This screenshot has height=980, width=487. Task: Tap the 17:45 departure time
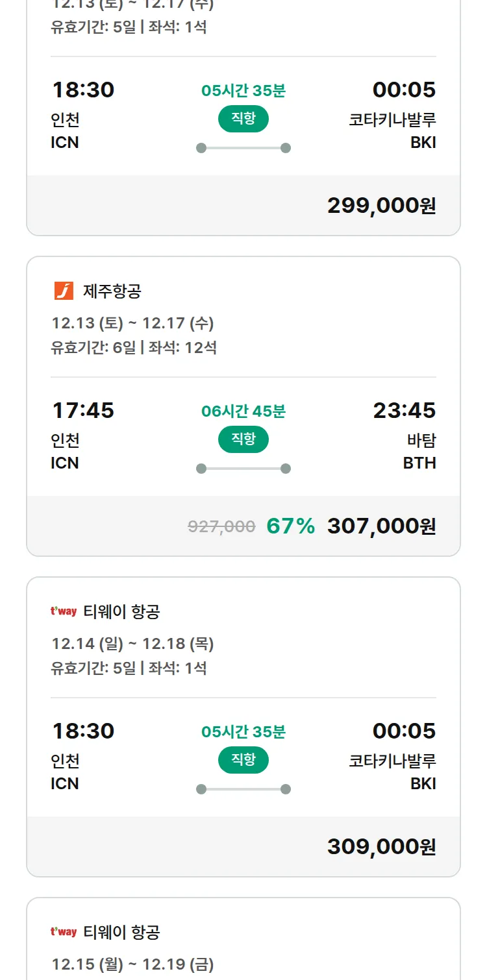(x=83, y=410)
